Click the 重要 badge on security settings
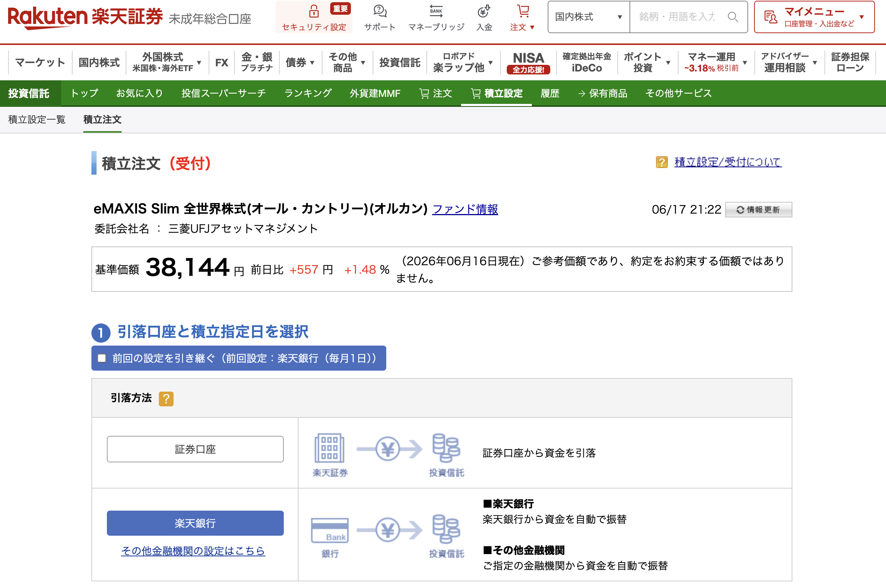The image size is (886, 588). click(x=340, y=8)
